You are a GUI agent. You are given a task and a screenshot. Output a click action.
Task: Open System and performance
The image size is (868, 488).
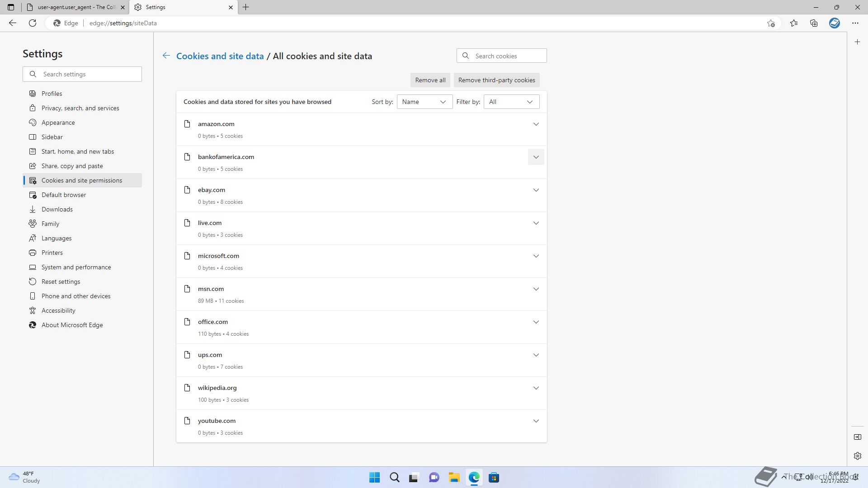point(82,267)
